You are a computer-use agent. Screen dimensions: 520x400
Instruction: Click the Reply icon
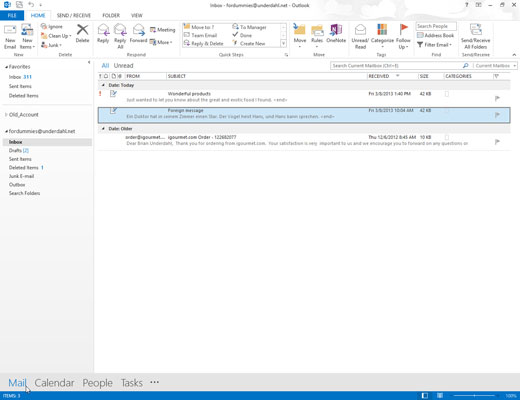103,30
